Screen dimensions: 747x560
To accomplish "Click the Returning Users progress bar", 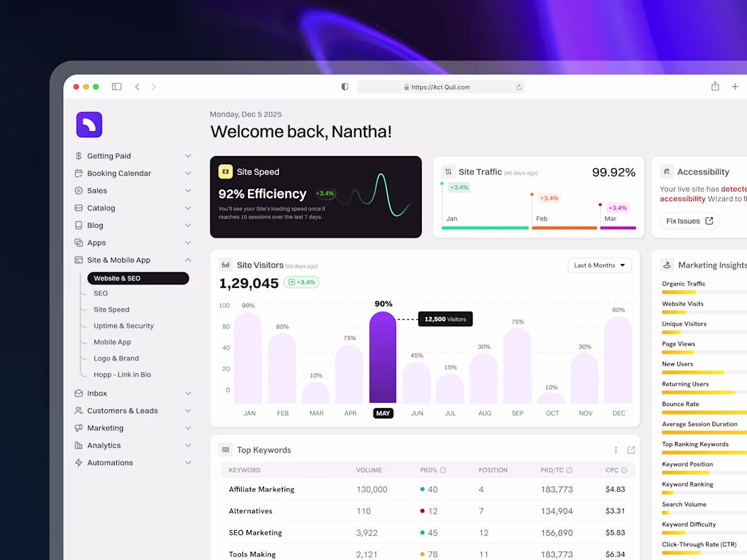I will tap(704, 392).
